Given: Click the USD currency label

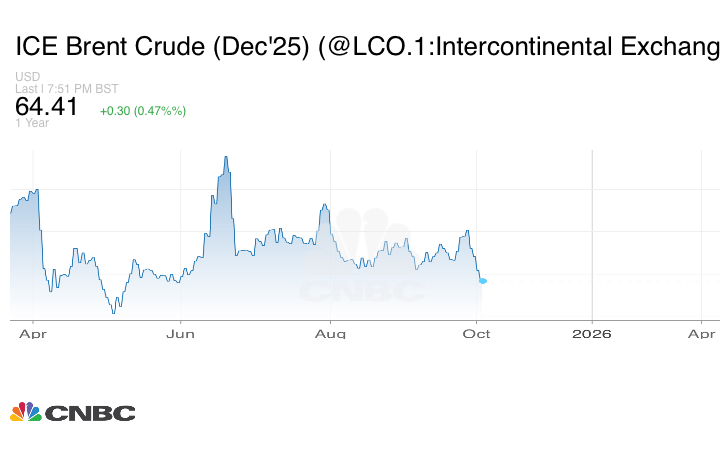Looking at the screenshot, I should coord(27,77).
